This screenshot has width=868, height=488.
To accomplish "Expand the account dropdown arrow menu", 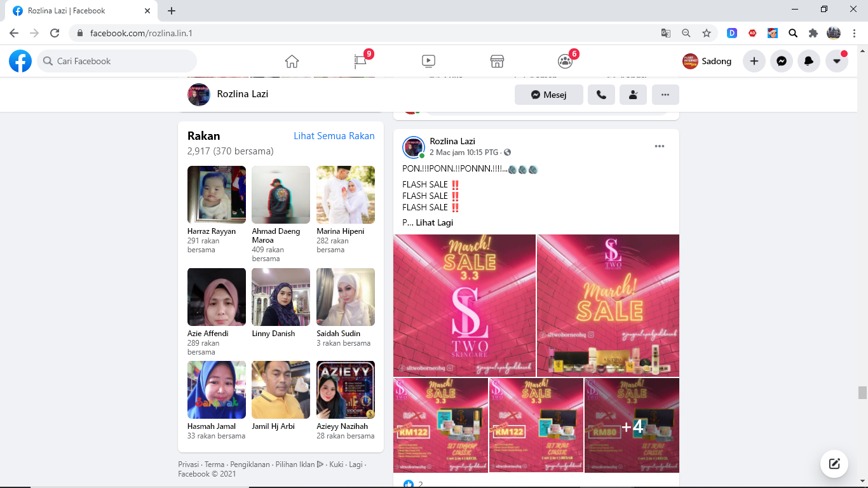I will pyautogui.click(x=836, y=61).
